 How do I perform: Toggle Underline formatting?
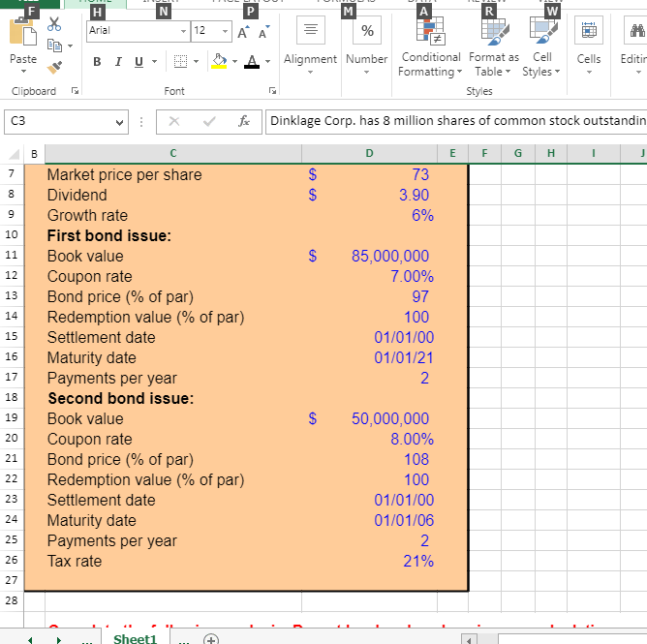(x=139, y=62)
